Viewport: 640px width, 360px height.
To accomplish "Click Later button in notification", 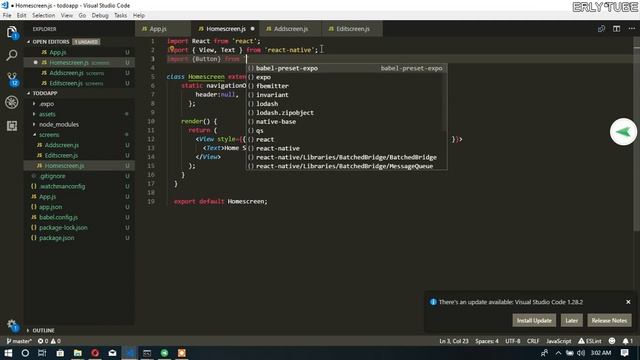I will 571,320.
